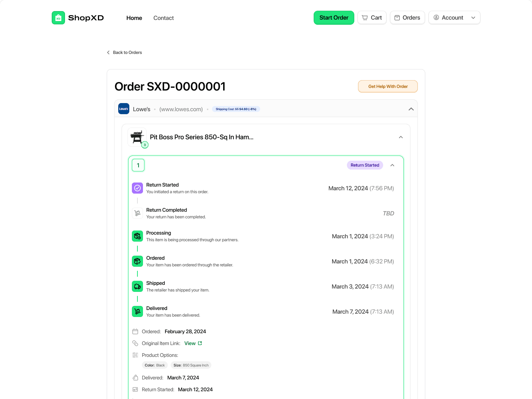Click the February 28, 2024 ordered date
532x399 pixels.
coord(185,331)
